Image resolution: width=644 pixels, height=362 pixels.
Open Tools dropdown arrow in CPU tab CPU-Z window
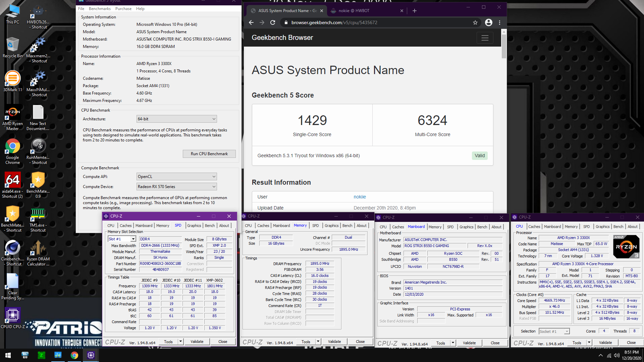tap(589, 343)
